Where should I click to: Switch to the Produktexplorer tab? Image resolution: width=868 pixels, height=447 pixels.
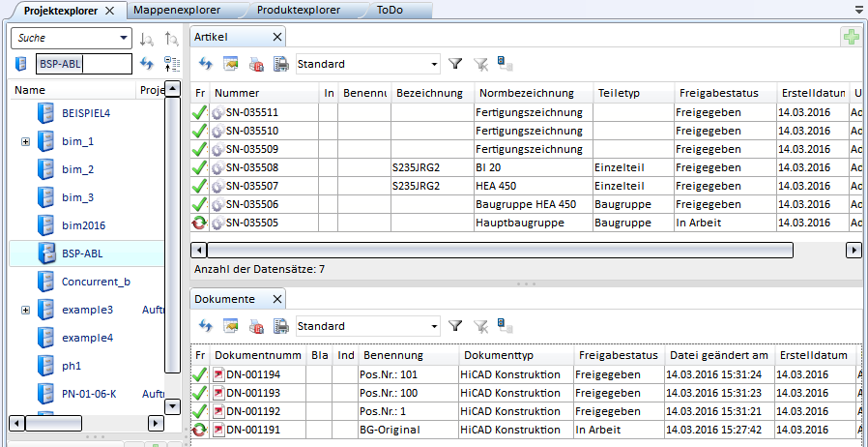pos(298,11)
